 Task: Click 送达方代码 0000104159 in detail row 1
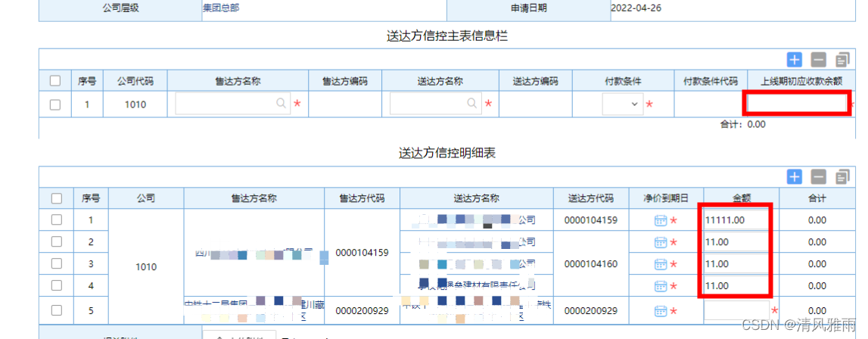pyautogui.click(x=591, y=220)
